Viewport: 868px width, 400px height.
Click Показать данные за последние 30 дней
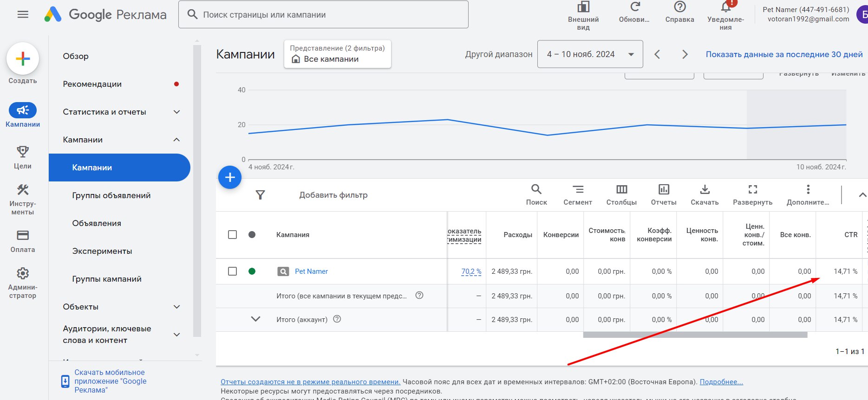784,54
